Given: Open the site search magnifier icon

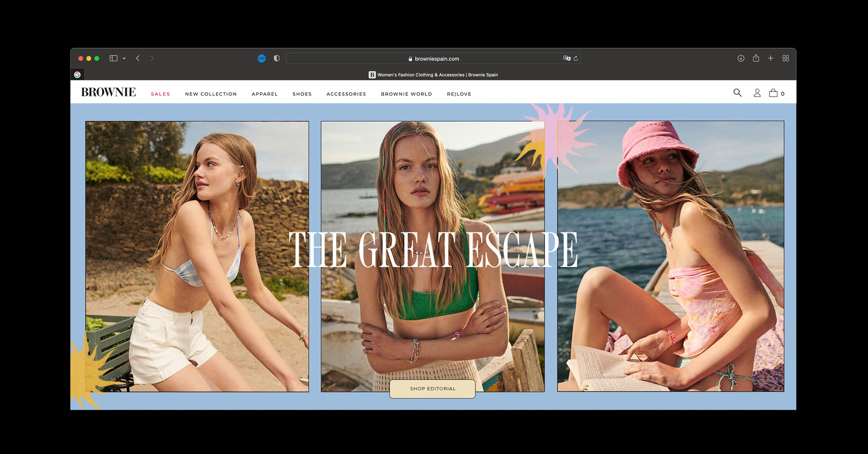Looking at the screenshot, I should (737, 93).
